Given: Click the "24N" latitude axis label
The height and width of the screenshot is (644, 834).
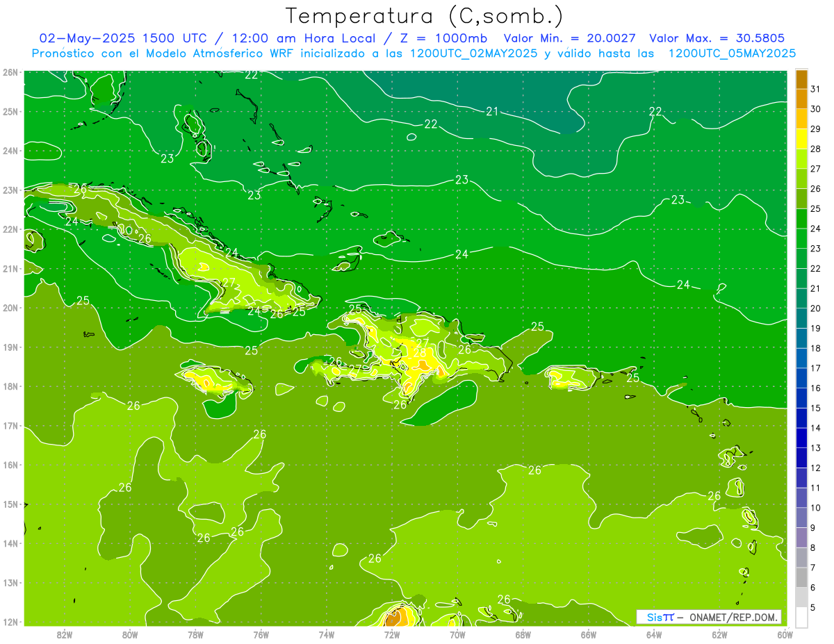Looking at the screenshot, I should (10, 151).
